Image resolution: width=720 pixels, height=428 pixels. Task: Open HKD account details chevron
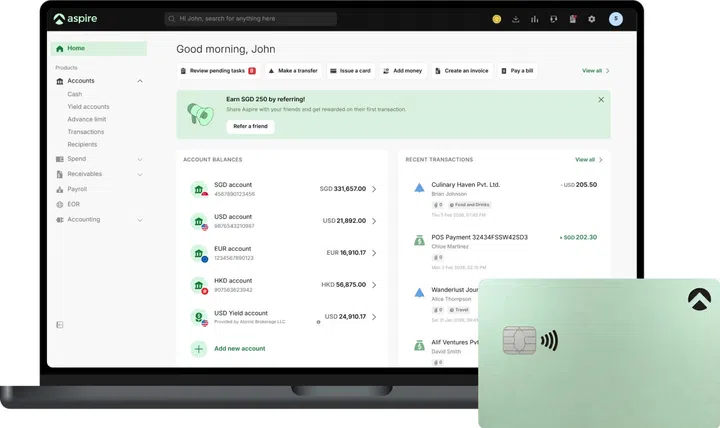tap(374, 285)
